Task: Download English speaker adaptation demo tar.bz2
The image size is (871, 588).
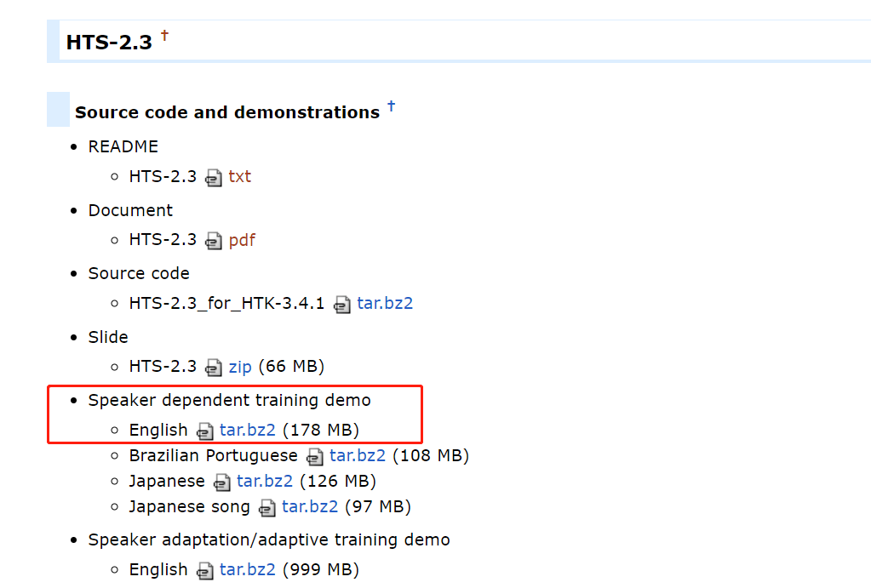Action: point(248,569)
